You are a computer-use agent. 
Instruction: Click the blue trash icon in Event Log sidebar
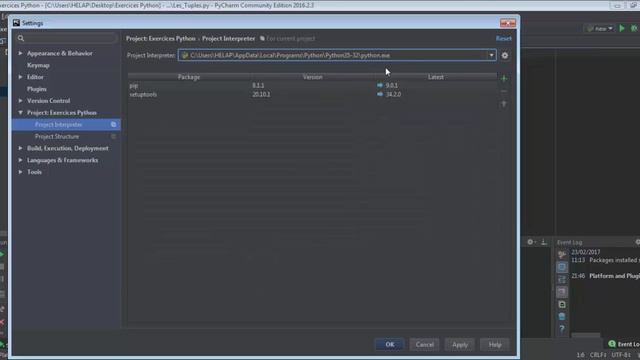[562, 317]
